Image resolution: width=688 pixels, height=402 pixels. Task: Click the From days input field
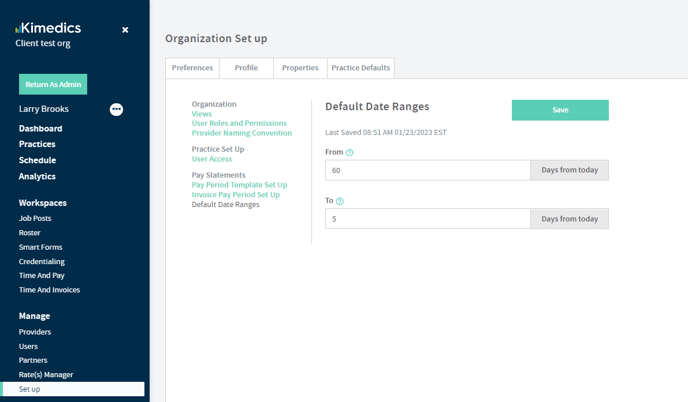(427, 170)
